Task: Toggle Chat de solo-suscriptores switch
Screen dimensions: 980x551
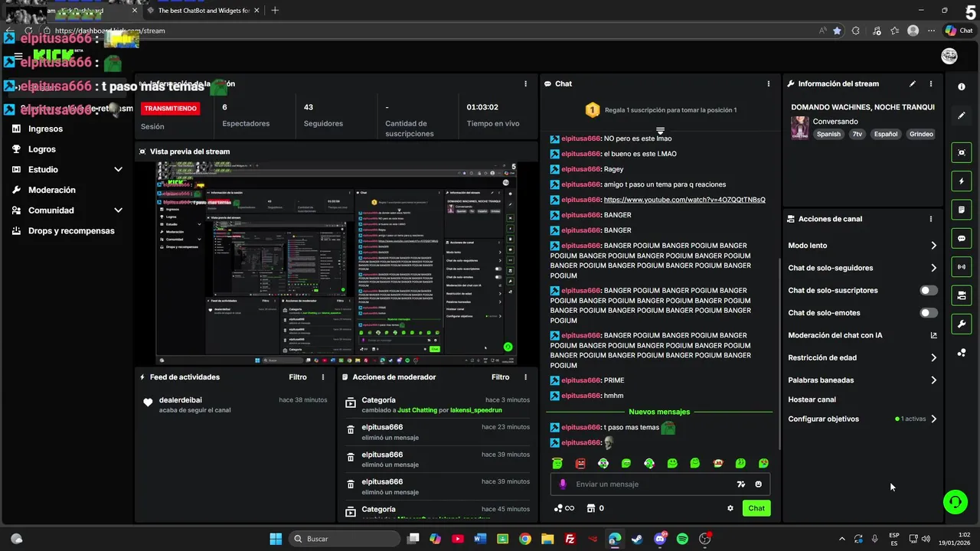Action: [x=929, y=291]
